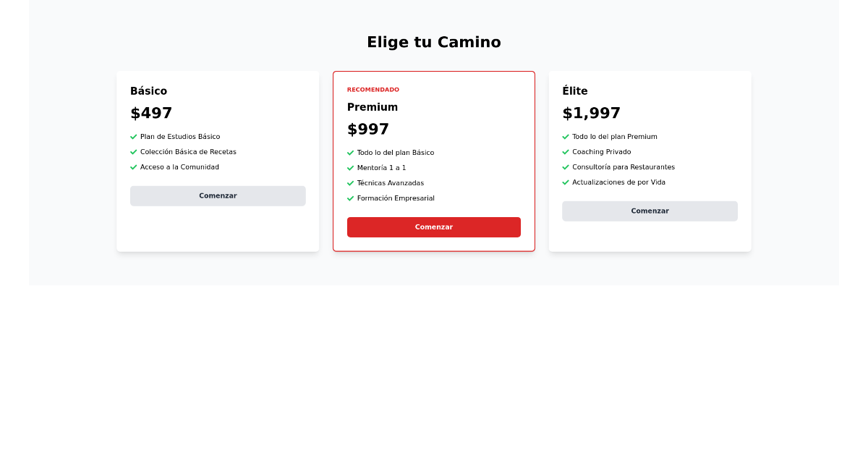The height and width of the screenshot is (456, 868).
Task: Click the checkmark beside Acceso a la Comunidad
Action: (133, 166)
